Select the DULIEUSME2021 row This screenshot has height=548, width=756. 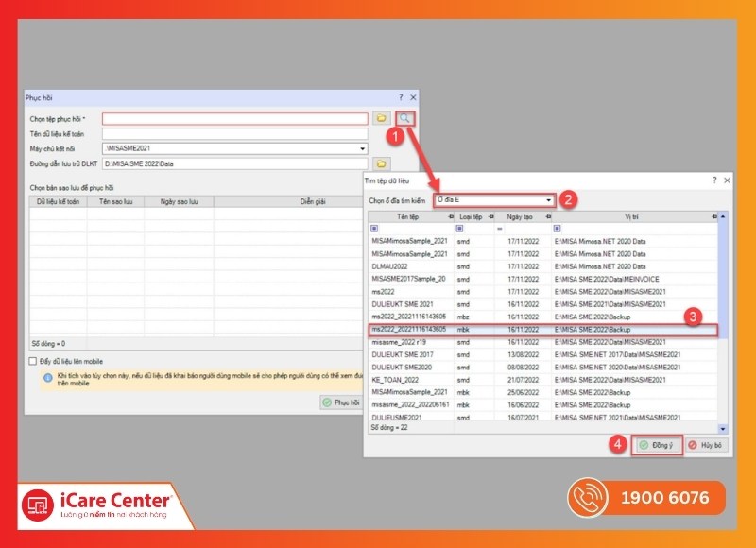542,417
